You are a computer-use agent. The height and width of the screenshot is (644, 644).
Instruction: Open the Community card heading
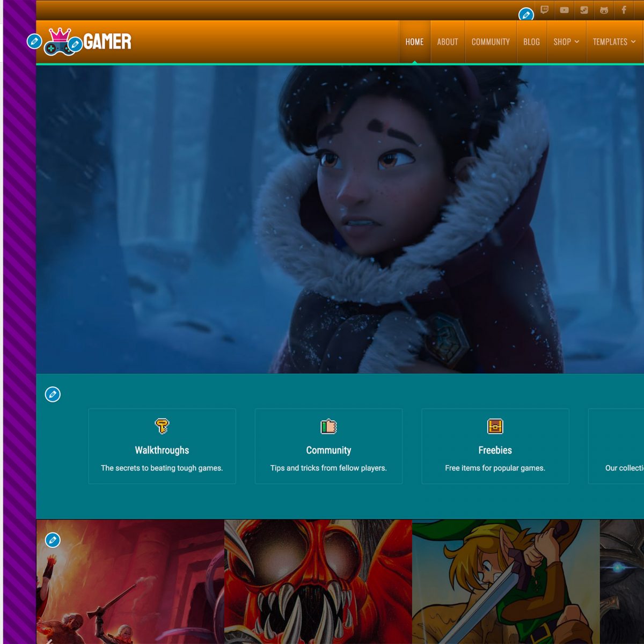(328, 450)
